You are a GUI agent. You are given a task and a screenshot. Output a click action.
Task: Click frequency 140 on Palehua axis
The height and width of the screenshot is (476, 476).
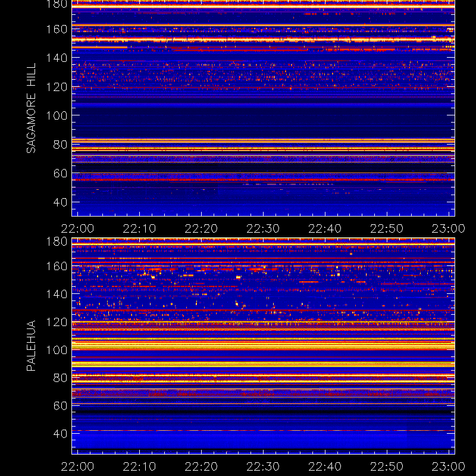[57, 294]
